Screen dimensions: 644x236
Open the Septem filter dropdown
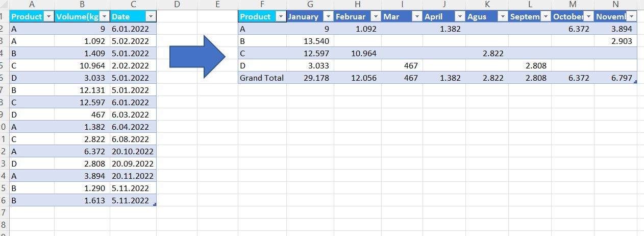tap(546, 17)
